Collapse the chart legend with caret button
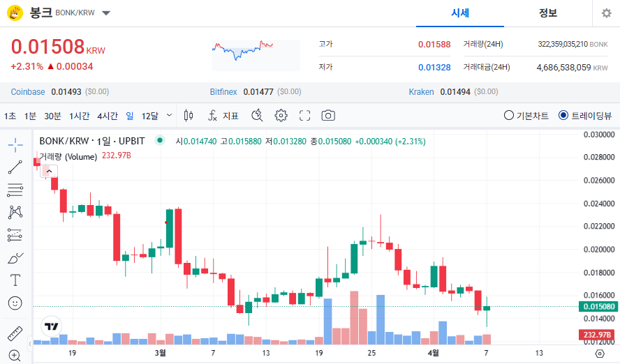This screenshot has height=364, width=620. [x=49, y=172]
